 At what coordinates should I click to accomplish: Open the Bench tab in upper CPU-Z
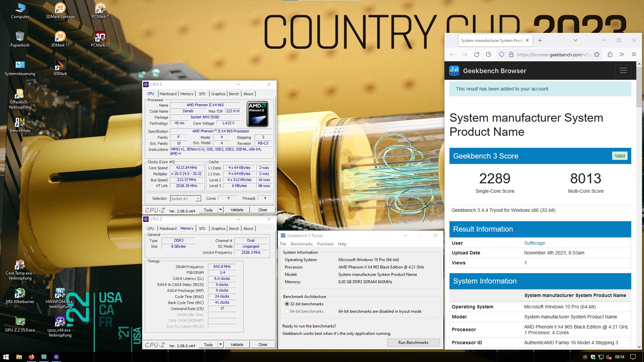234,94
